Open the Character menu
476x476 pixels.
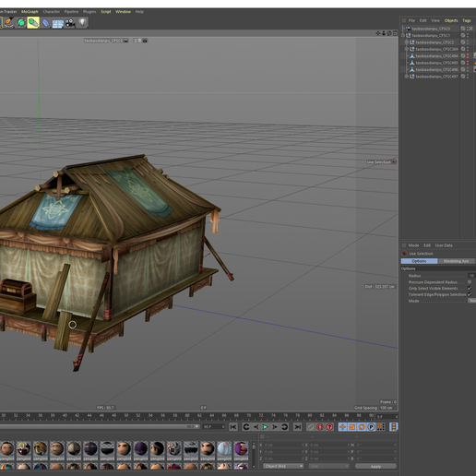pyautogui.click(x=52, y=12)
